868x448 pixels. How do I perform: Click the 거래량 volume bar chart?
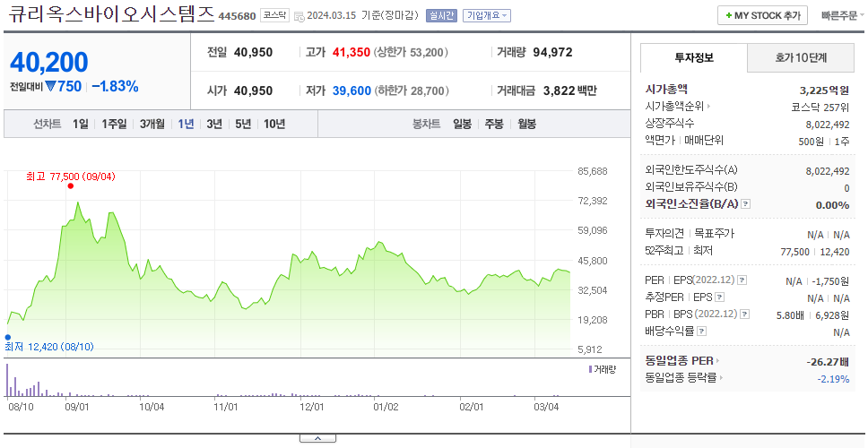point(289,379)
